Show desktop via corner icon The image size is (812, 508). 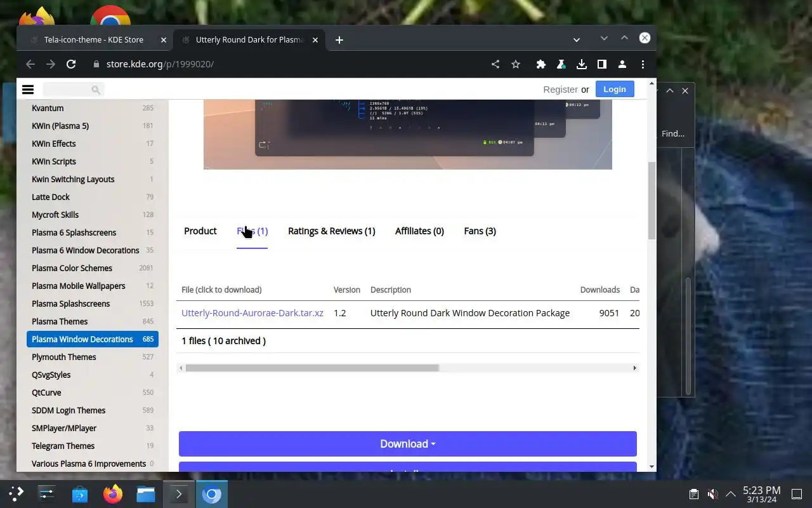(796, 494)
